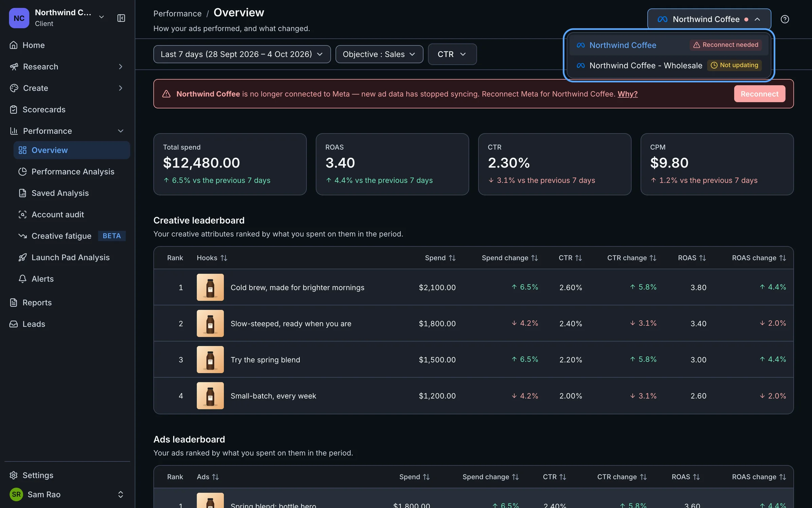Open the Last 7 days date range dropdown

pos(242,54)
